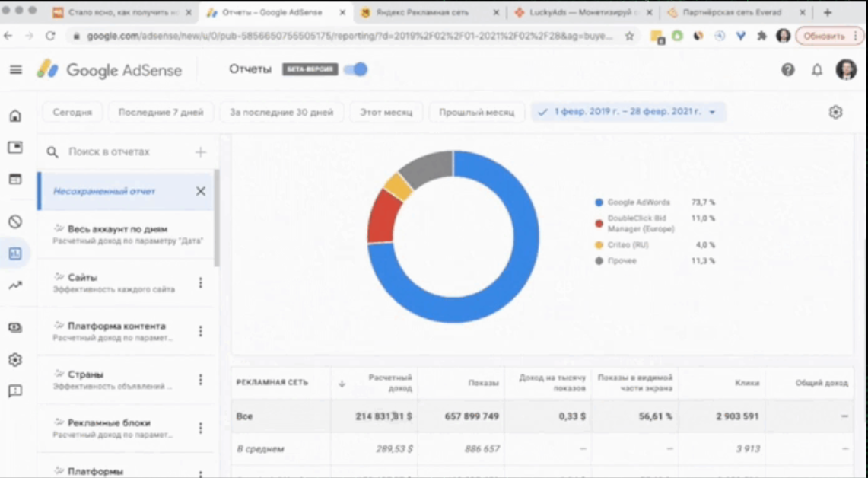The height and width of the screenshot is (478, 868).
Task: Open the custom date range dropdown
Action: tap(628, 112)
